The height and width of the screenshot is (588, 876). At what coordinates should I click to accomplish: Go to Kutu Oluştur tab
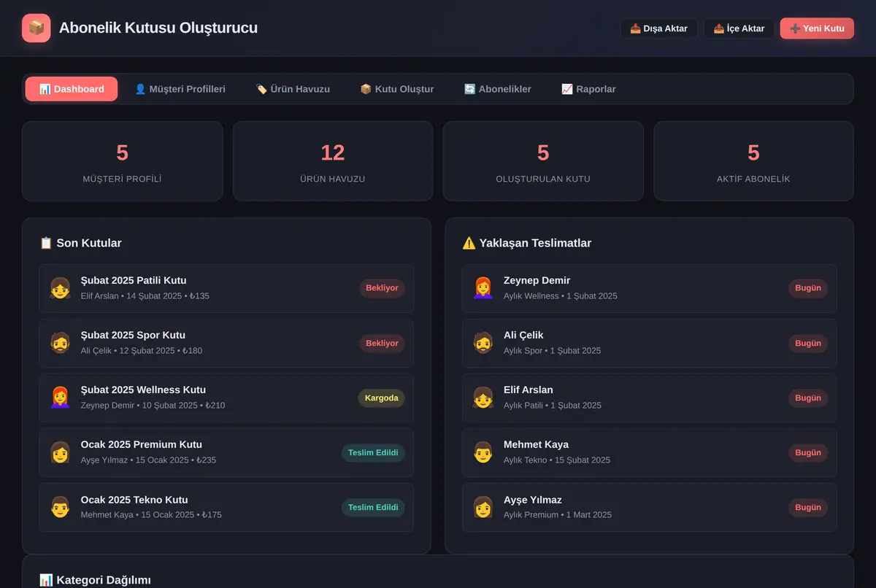point(397,89)
